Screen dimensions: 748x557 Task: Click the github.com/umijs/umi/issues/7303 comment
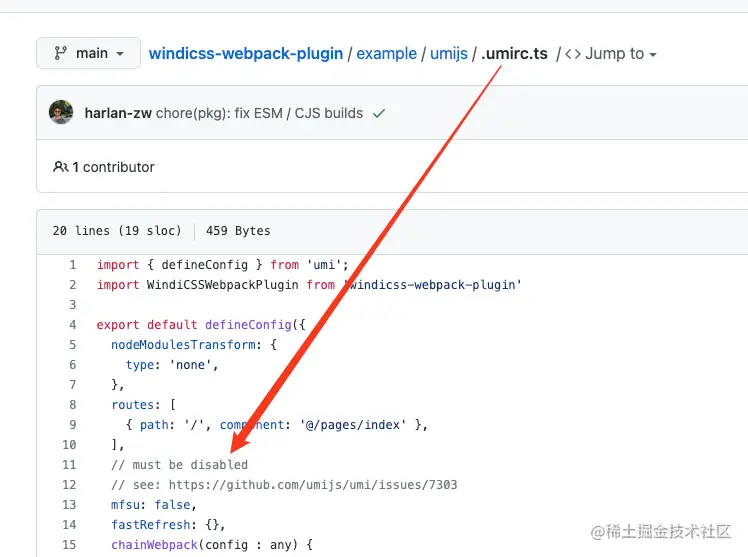pyautogui.click(x=284, y=485)
